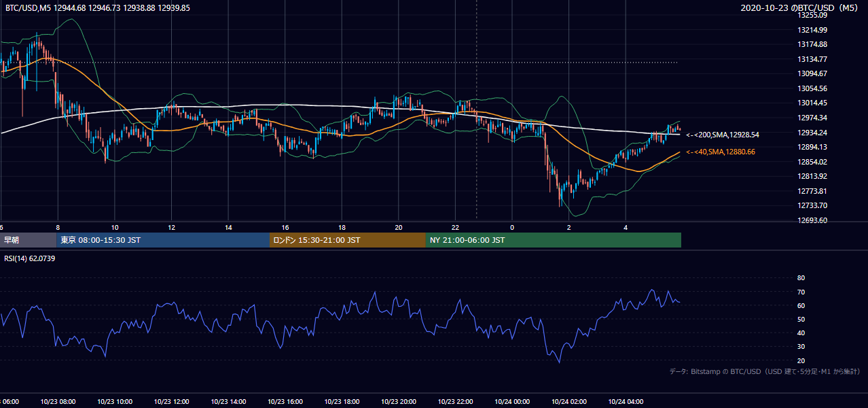Click time axis label 10/24 04:00
This screenshot has width=868, height=408.
pos(625,402)
